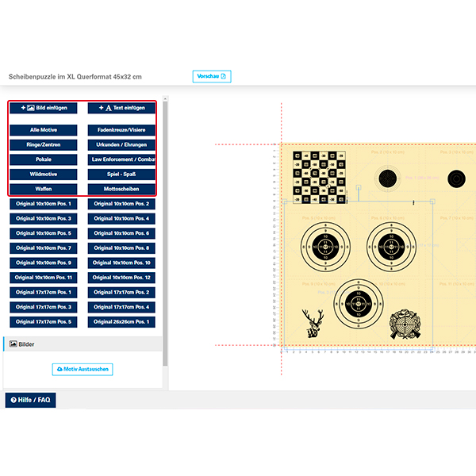The height and width of the screenshot is (476, 476).
Task: Click the left panel vertical scrollbar
Action: [x=165, y=238]
